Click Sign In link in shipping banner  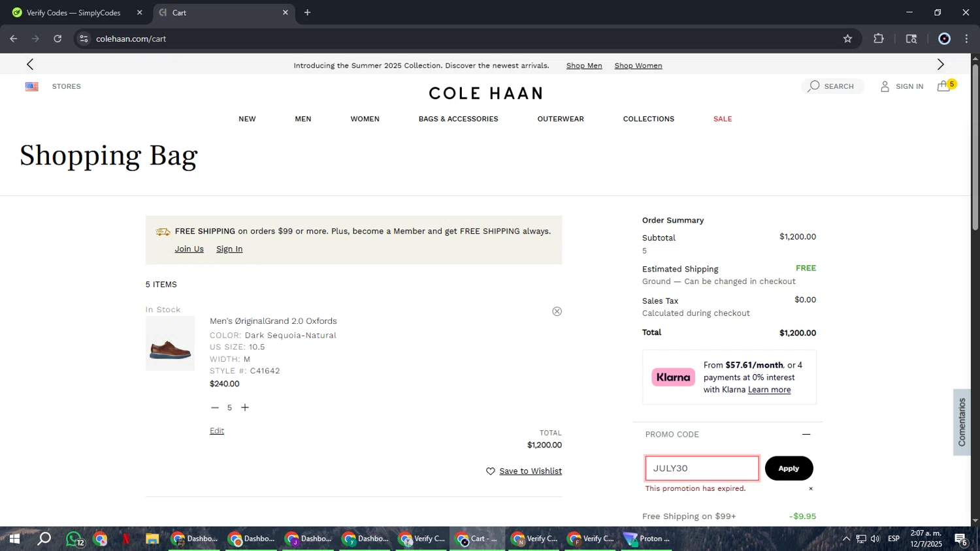[x=229, y=249]
